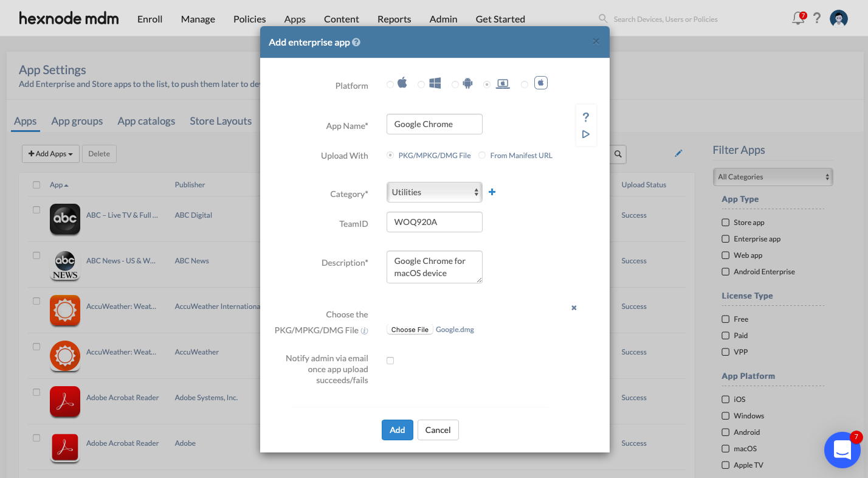Open the user profile avatar
This screenshot has height=478, width=868.
(x=839, y=19)
